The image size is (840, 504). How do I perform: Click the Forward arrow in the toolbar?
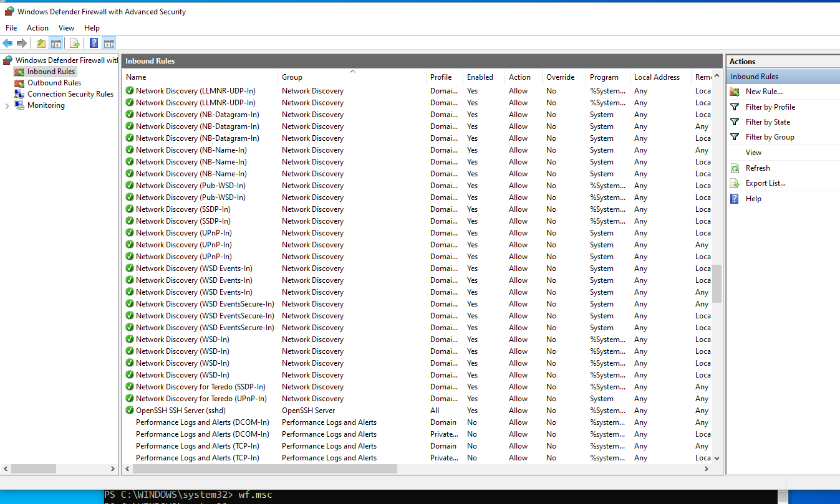[x=22, y=44]
